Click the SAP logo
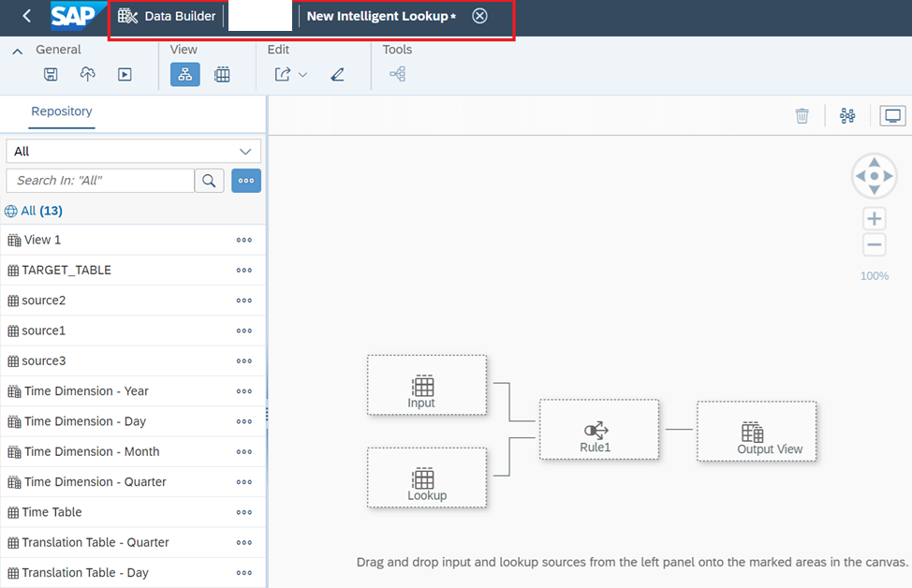 78,16
